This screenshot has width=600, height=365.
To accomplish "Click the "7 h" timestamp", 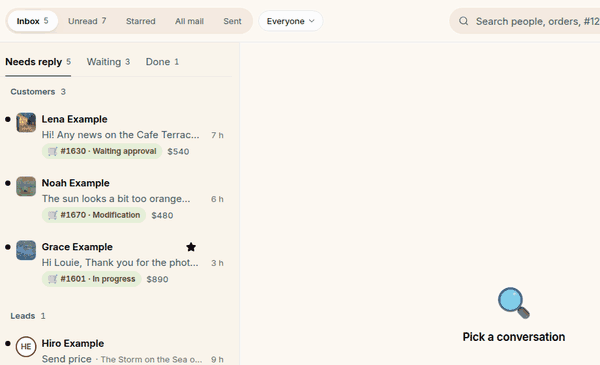I will 217,135.
